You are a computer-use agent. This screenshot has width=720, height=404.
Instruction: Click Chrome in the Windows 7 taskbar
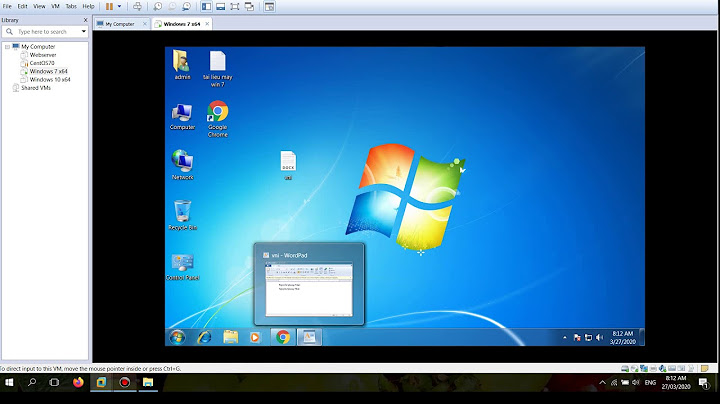click(x=283, y=337)
